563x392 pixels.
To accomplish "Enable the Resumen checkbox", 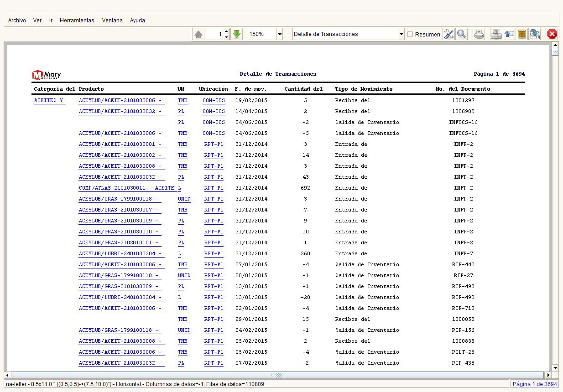I will pos(410,34).
